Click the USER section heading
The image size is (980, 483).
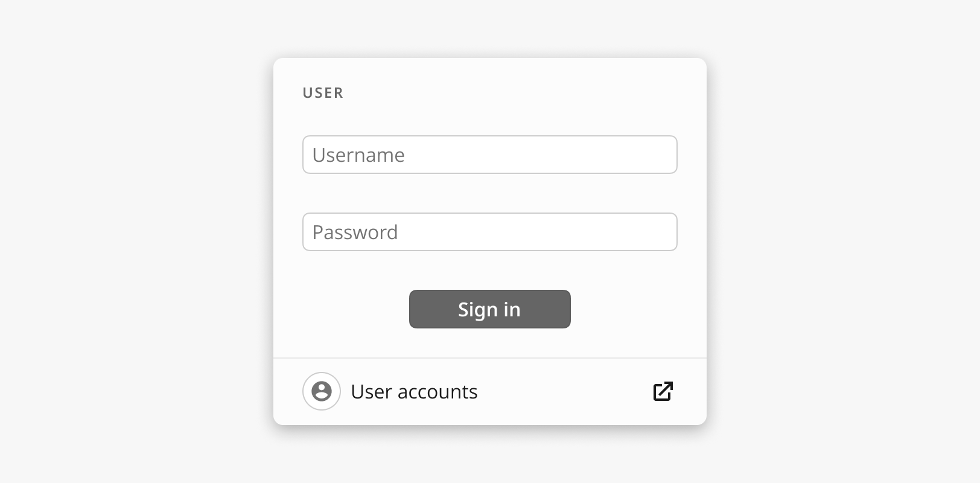[x=323, y=93]
